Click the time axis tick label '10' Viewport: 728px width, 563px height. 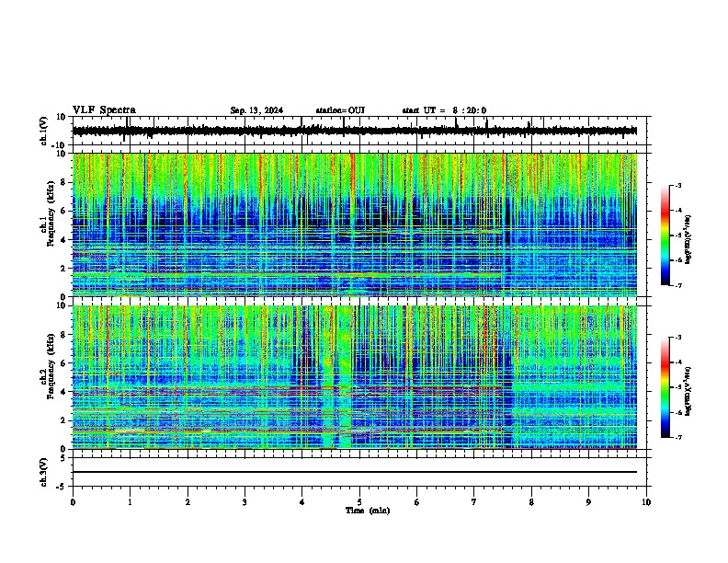coord(646,502)
